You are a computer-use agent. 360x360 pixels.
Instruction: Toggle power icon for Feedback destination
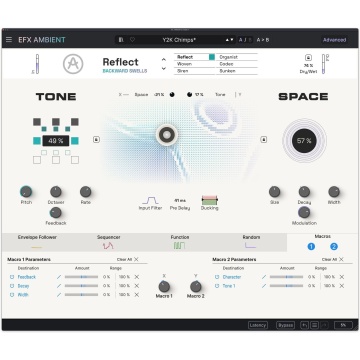click(x=12, y=277)
